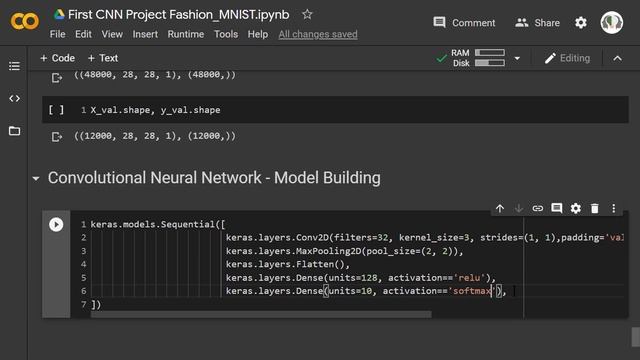Click output text ((12000, 28, 28, 1), (12000,))
The height and width of the screenshot is (360, 640).
155,136
